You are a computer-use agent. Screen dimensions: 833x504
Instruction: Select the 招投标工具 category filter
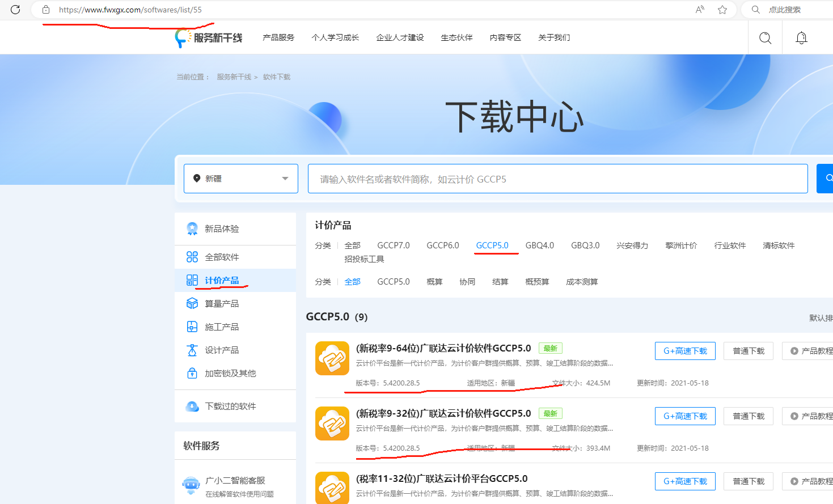click(364, 259)
